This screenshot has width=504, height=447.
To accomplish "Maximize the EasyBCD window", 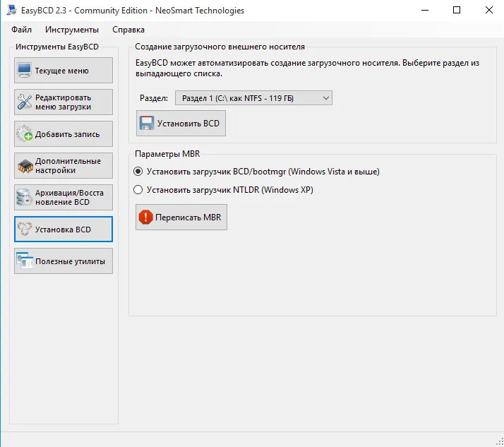I will click(x=457, y=10).
